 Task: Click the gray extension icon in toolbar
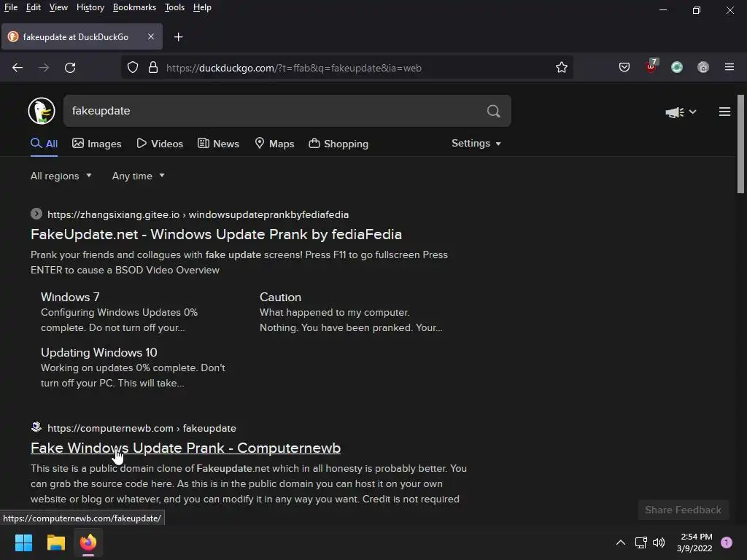[x=703, y=67]
